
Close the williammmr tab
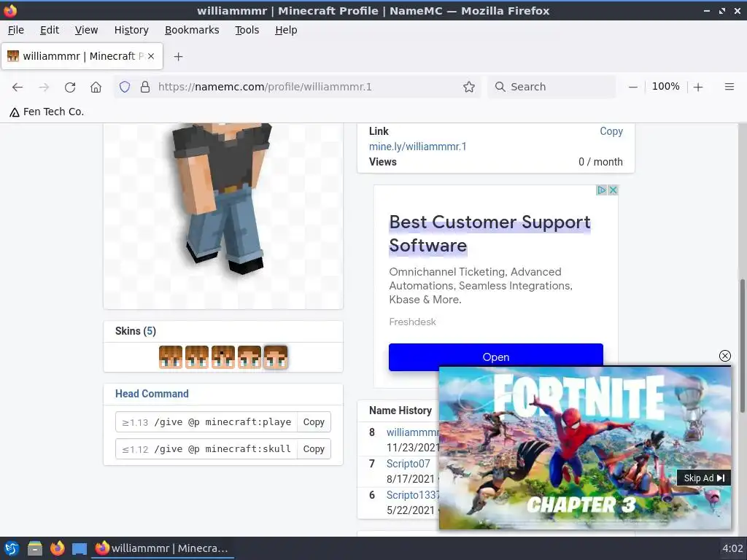[x=151, y=56]
